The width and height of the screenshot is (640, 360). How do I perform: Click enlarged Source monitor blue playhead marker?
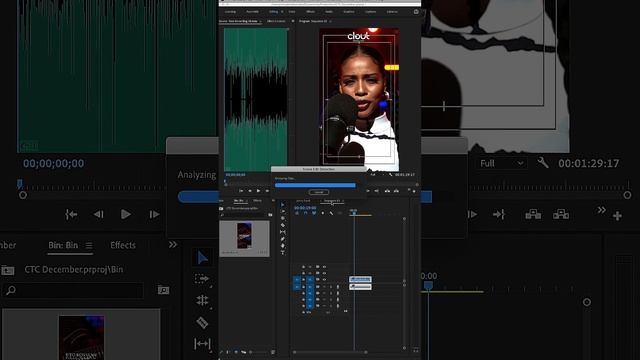pos(20,184)
